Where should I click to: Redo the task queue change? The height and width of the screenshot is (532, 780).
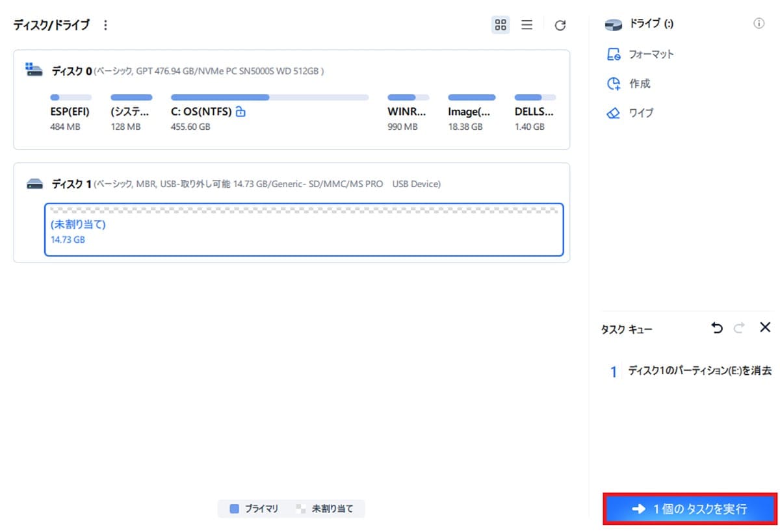point(739,328)
